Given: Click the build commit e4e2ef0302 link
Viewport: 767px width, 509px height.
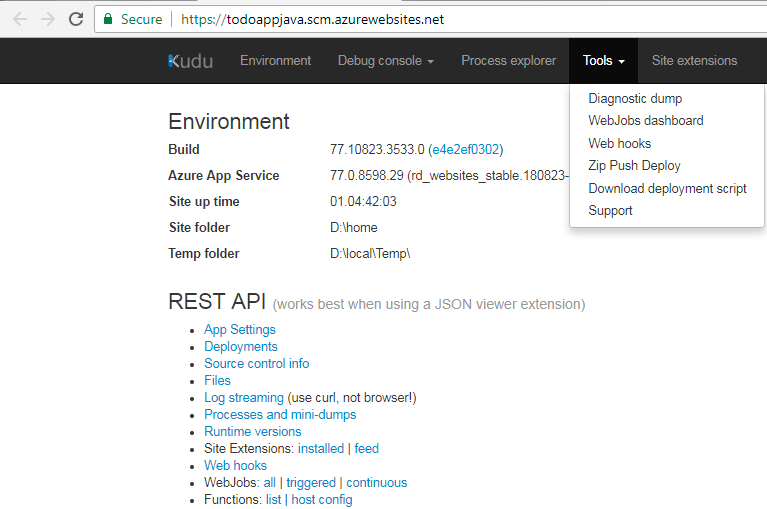Looking at the screenshot, I should 465,150.
